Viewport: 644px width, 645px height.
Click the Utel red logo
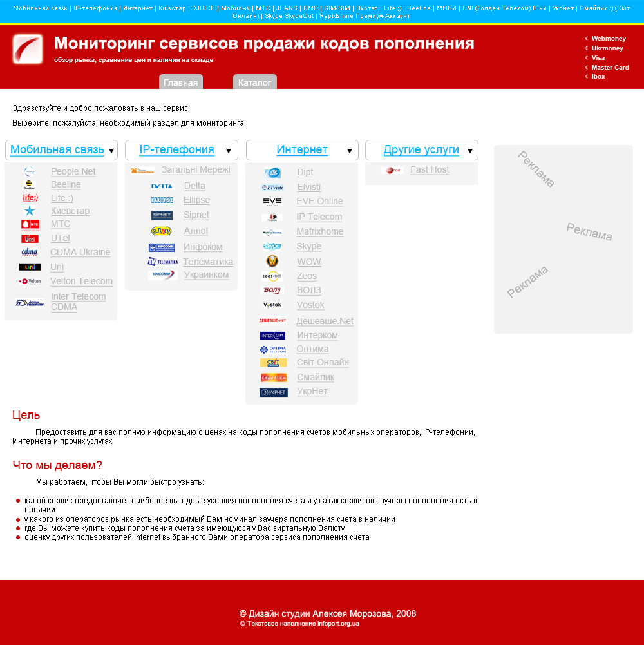click(x=30, y=238)
